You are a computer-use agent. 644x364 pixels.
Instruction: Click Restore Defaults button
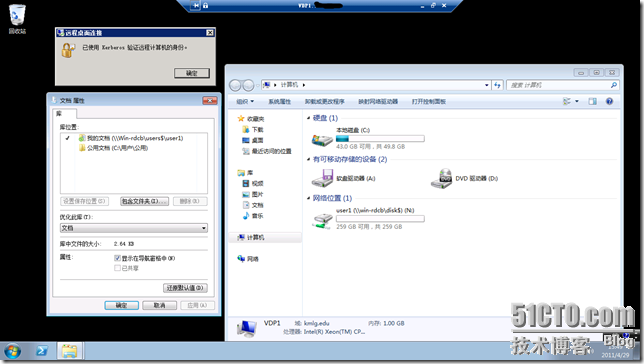(185, 288)
